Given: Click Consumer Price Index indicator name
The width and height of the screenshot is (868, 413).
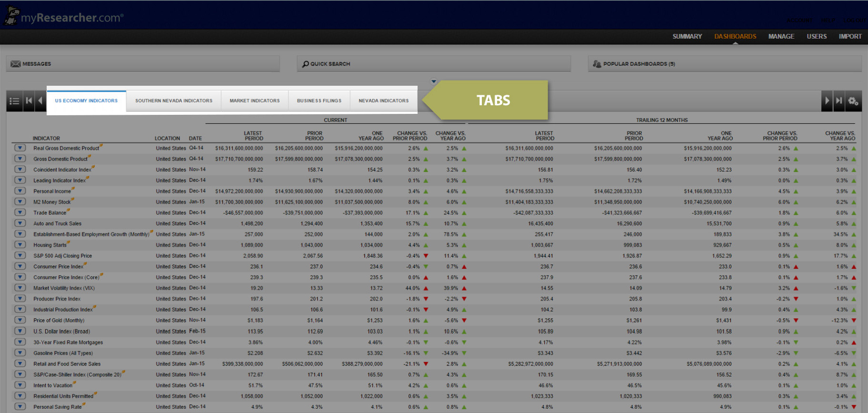Looking at the screenshot, I should 58,267.
